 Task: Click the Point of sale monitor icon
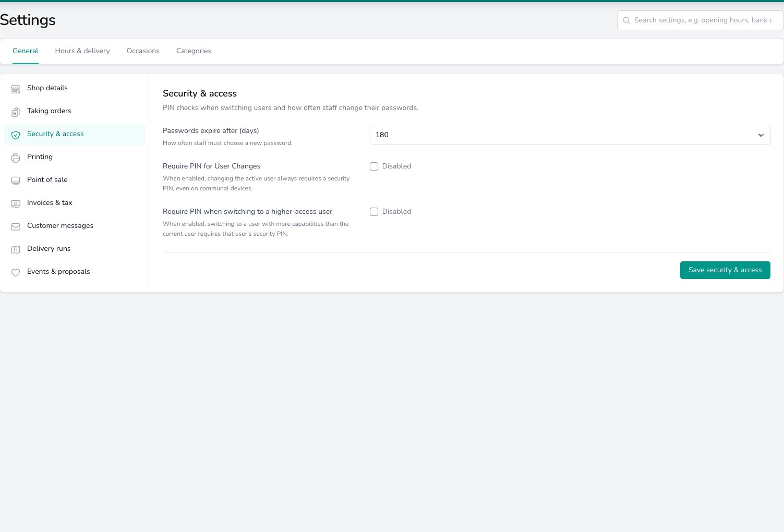pyautogui.click(x=16, y=180)
